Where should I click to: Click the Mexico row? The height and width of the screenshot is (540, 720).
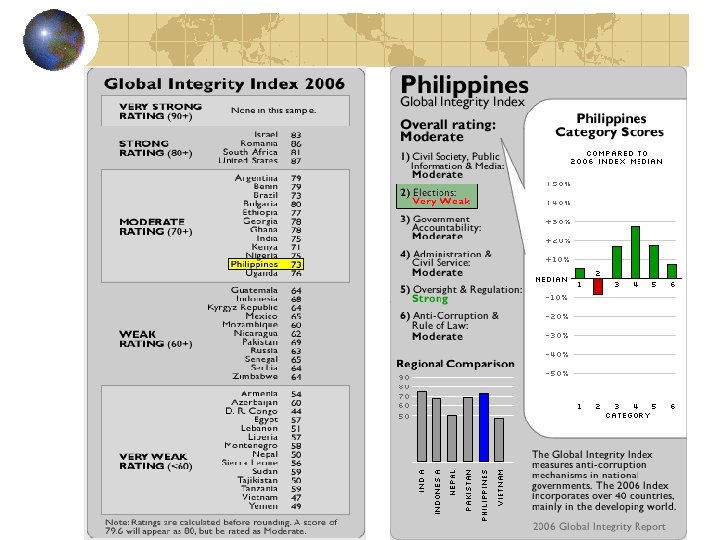click(274, 316)
